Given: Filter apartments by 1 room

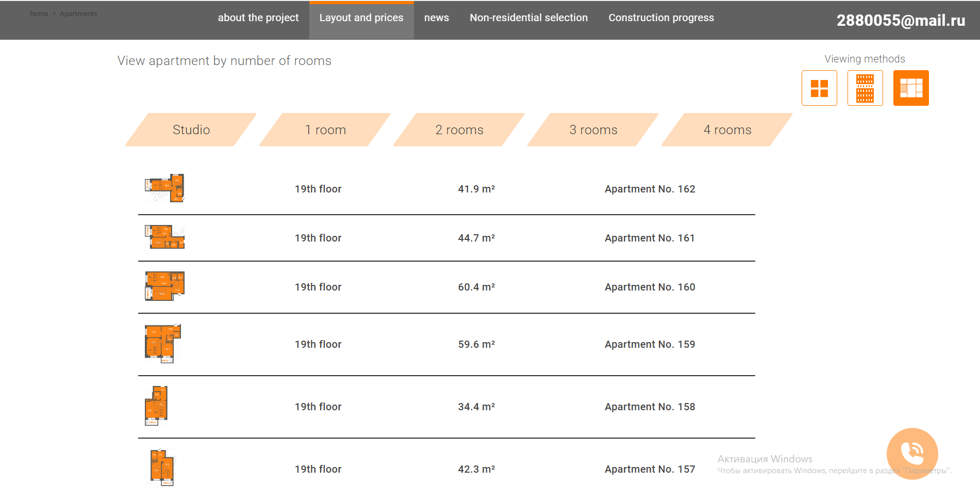Looking at the screenshot, I should [x=325, y=130].
